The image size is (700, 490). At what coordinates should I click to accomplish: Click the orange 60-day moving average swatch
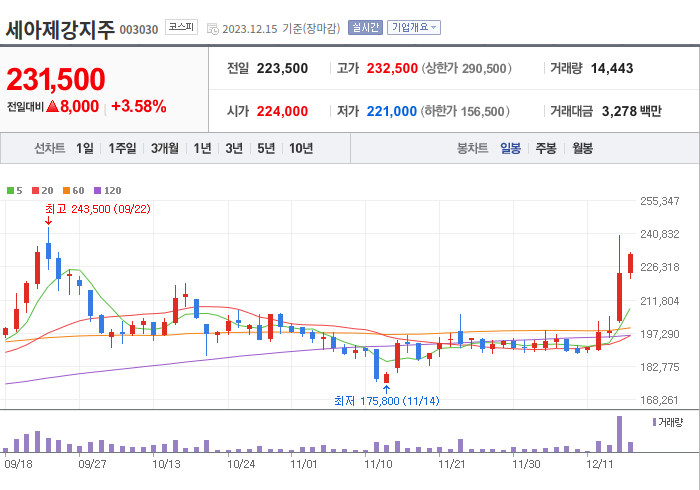tap(67, 191)
